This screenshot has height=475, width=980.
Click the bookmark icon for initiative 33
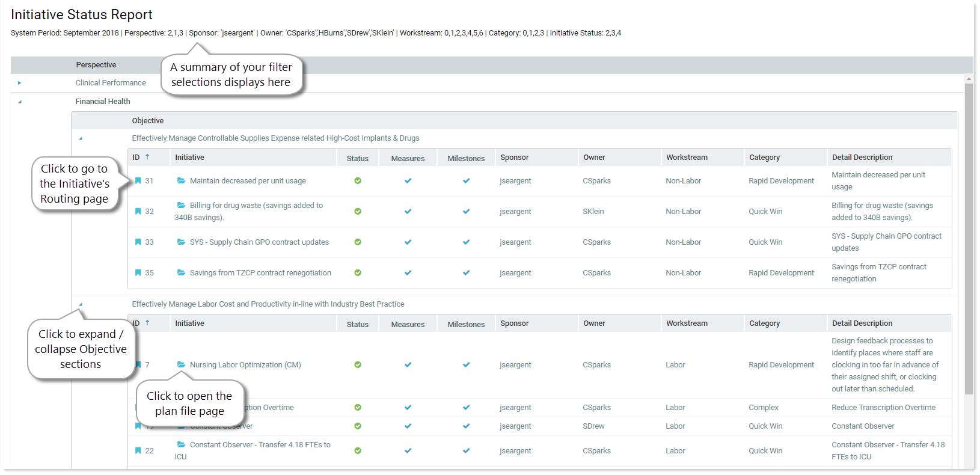(x=138, y=242)
